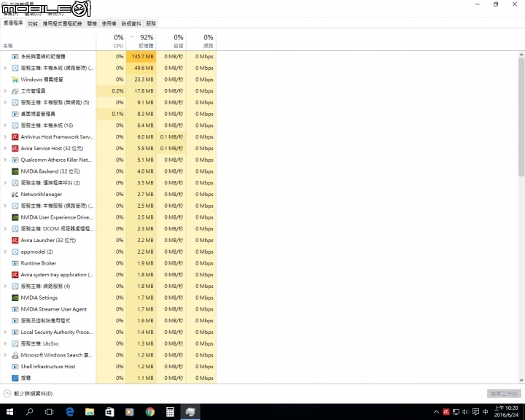Expand the Local Security Authority Process row

point(5,332)
